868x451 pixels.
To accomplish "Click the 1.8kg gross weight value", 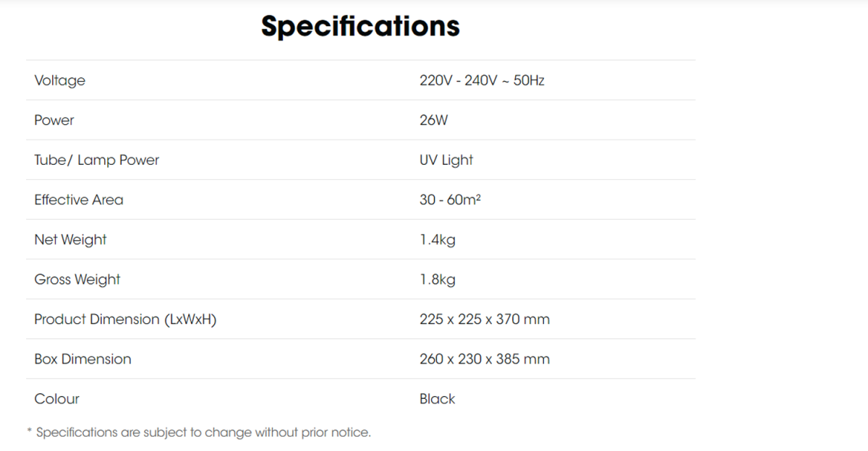I will click(438, 279).
